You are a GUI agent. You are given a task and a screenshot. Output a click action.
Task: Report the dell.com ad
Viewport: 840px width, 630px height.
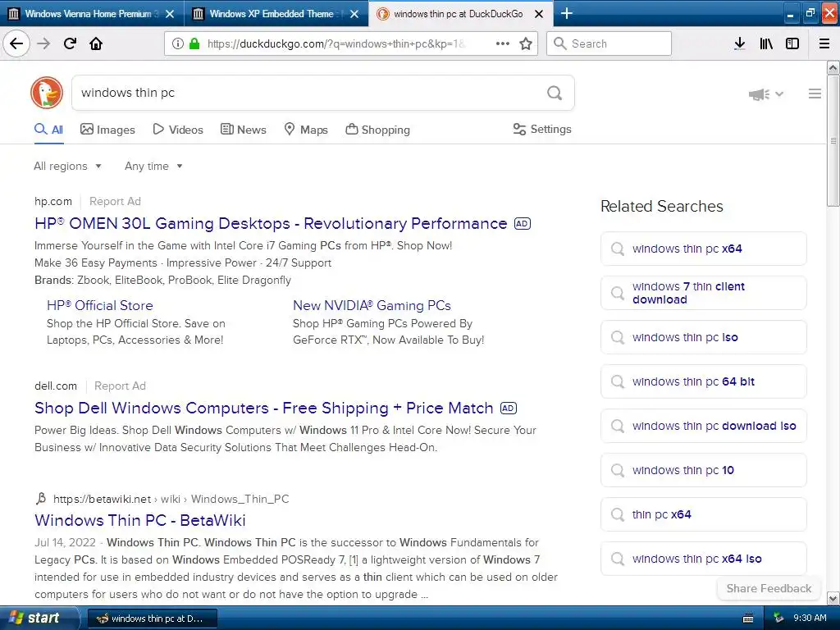tap(120, 386)
